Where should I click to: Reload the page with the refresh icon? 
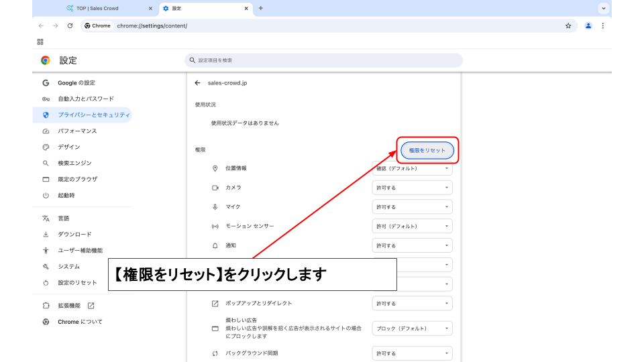pos(70,25)
